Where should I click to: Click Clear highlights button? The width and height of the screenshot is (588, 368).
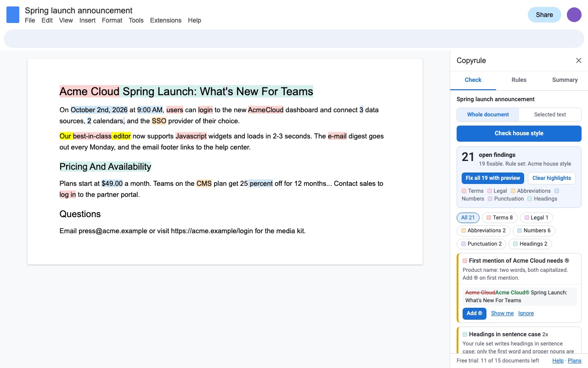552,178
